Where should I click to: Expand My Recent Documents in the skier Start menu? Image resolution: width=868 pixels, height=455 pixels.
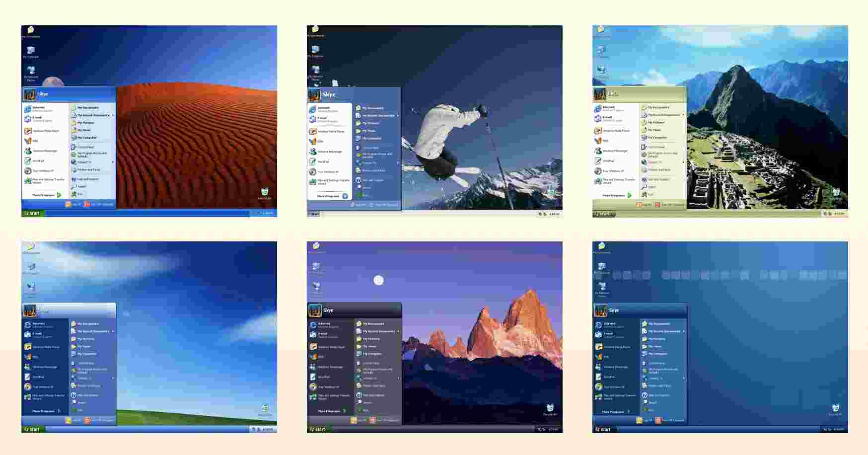(x=378, y=116)
